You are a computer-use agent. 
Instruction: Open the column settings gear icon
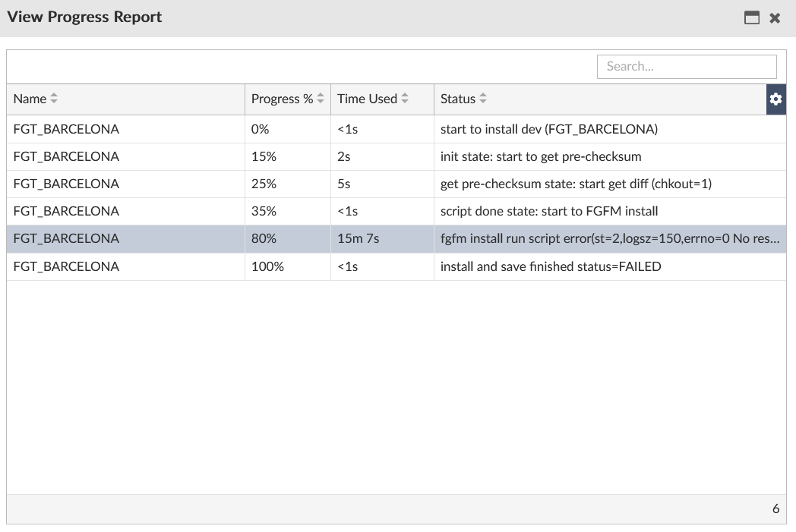point(775,99)
